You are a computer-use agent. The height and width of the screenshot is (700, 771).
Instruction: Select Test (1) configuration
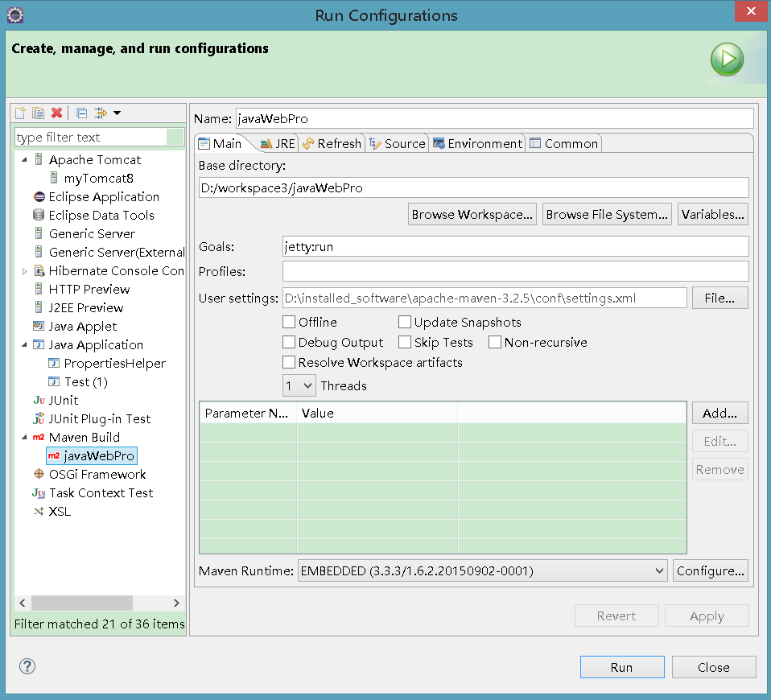point(85,382)
